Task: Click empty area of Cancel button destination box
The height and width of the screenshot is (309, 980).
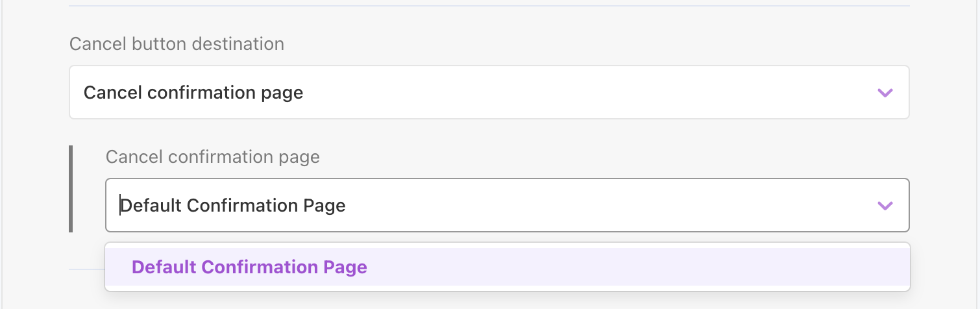Action: click(x=584, y=92)
